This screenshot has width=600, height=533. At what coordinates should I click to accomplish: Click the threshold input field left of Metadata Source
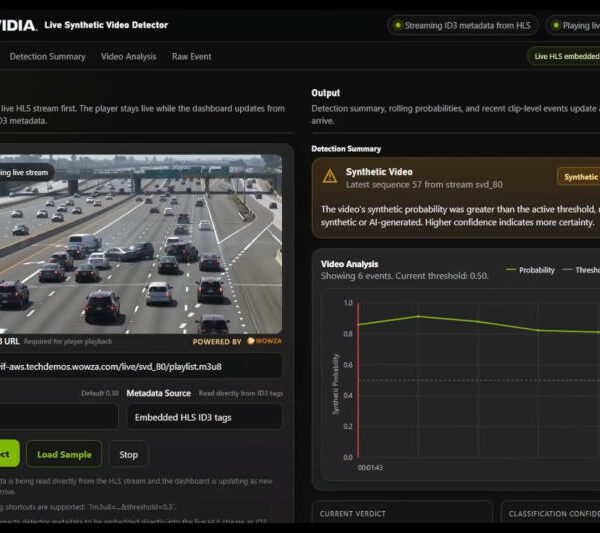pos(59,416)
